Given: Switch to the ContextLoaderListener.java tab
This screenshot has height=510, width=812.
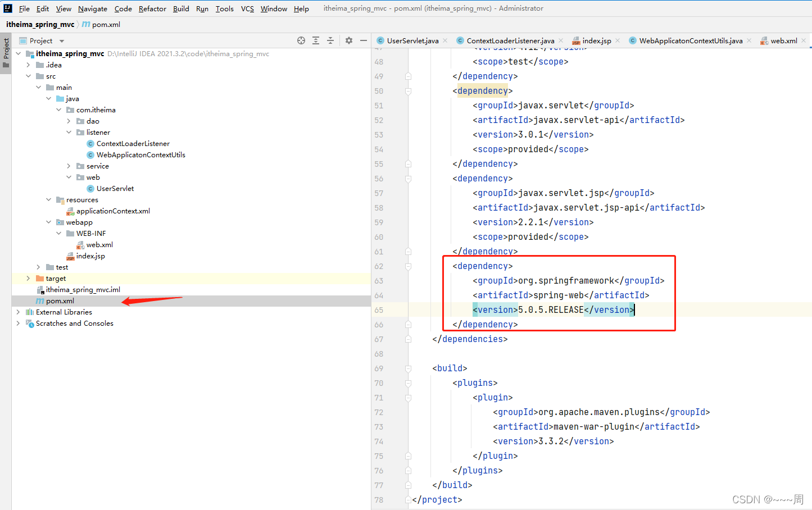Looking at the screenshot, I should [510, 40].
